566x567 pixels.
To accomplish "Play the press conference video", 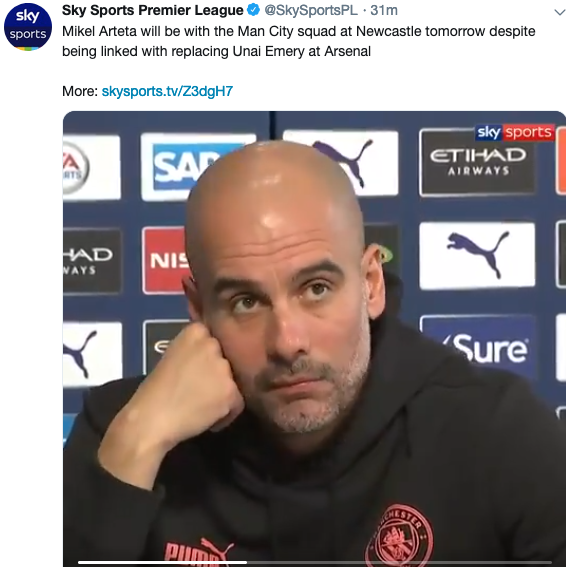I will [x=314, y=339].
